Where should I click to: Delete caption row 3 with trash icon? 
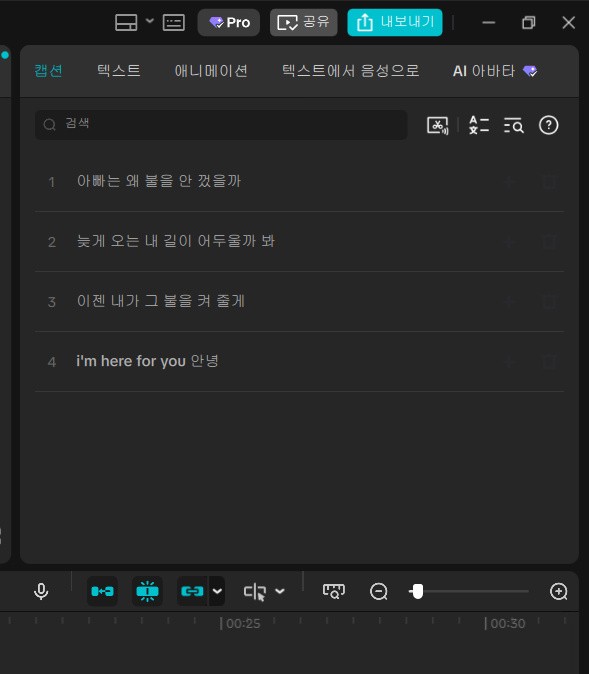pos(549,302)
